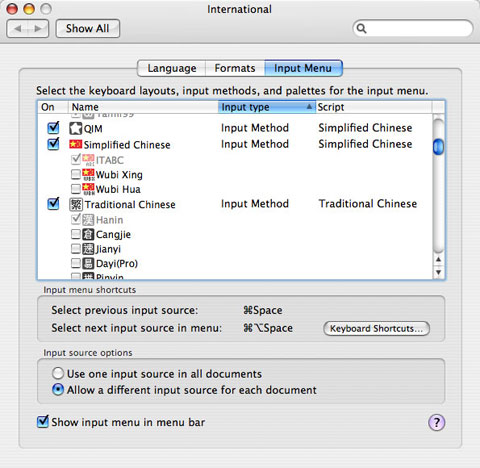Click the scrollbar thumb in input list
This screenshot has width=480, height=468.
(x=439, y=147)
